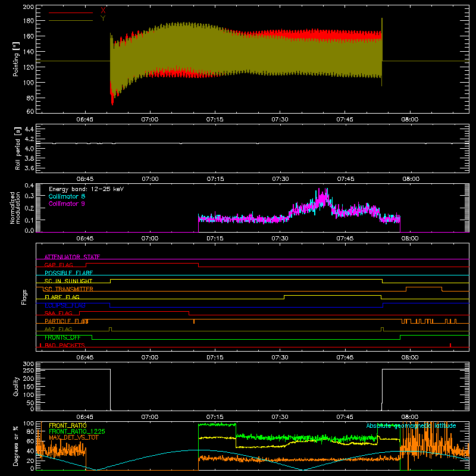Click the modulation peak near 07:40
The height and width of the screenshot is (476, 476).
(322, 198)
